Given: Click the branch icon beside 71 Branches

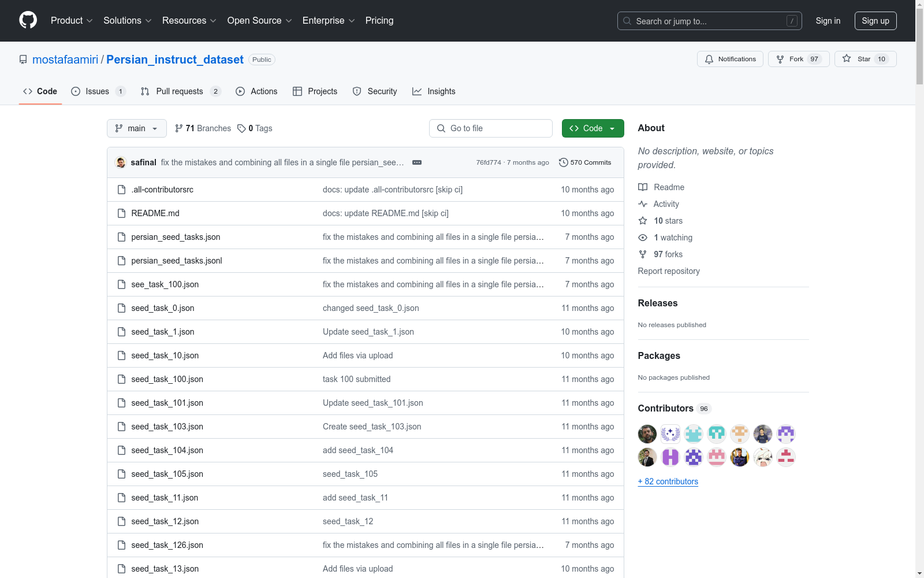Looking at the screenshot, I should coord(179,128).
